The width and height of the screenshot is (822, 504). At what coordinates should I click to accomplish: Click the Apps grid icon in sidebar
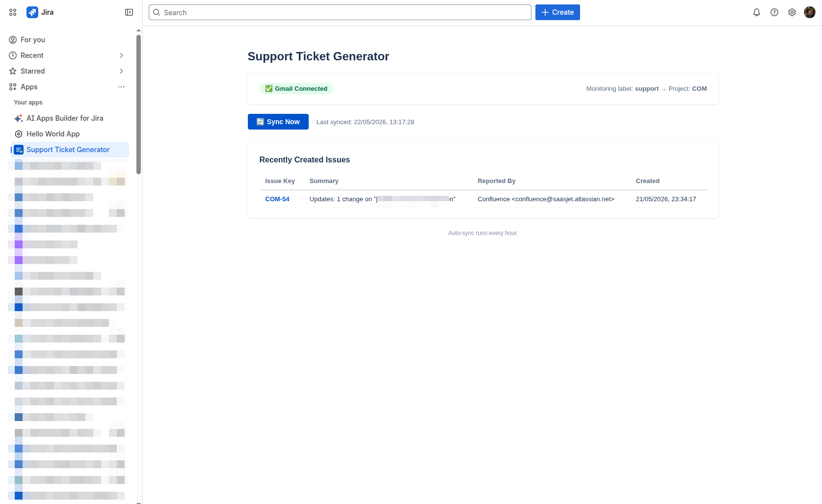point(13,87)
